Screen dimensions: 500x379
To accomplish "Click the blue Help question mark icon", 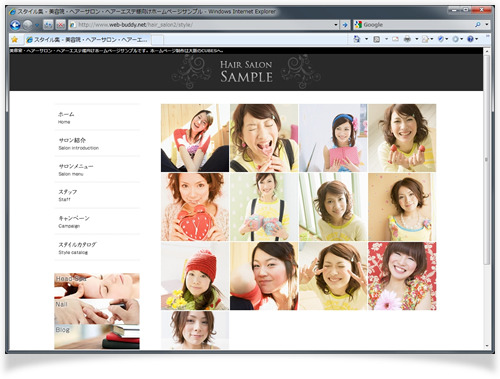I will 470,39.
